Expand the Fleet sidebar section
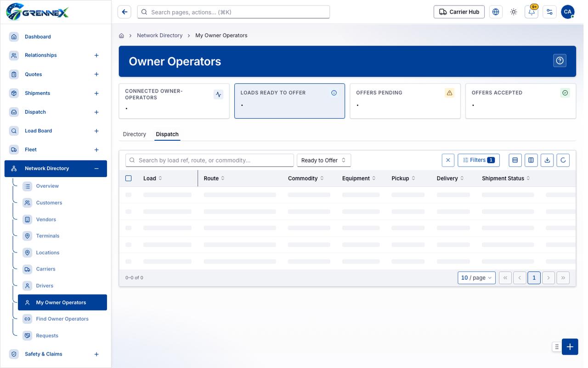 click(96, 150)
